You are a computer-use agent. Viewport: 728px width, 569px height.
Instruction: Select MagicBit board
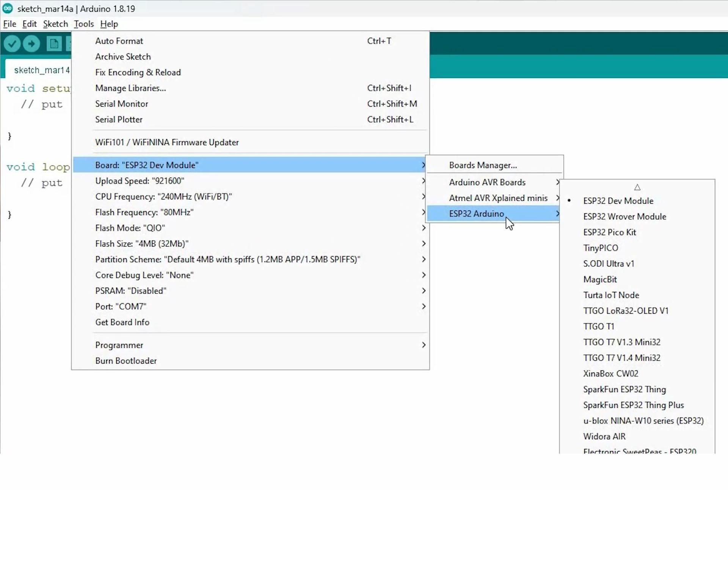637,280
